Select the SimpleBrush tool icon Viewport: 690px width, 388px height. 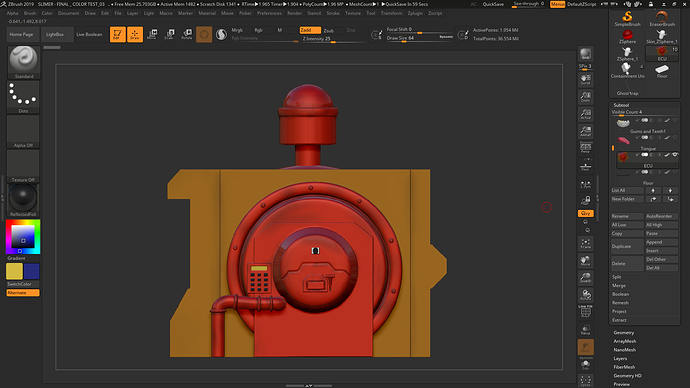click(x=627, y=18)
